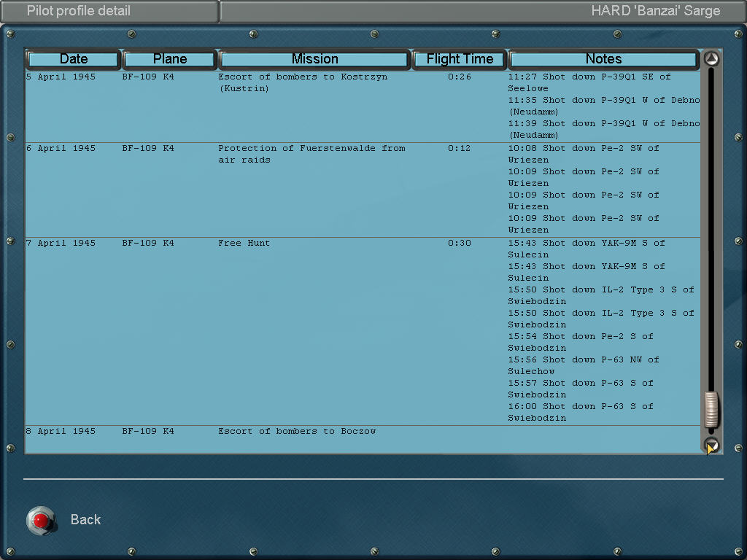Click 'Protection of Fuerstenwalde from air raids' mission
747x560 pixels.
click(x=312, y=155)
